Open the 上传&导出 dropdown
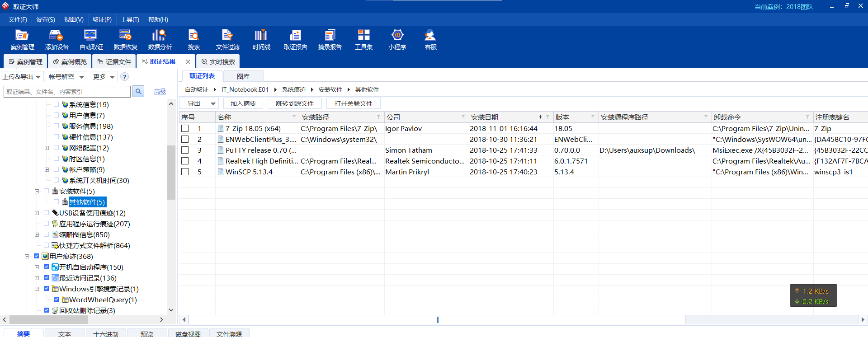868x337 pixels. coord(22,77)
